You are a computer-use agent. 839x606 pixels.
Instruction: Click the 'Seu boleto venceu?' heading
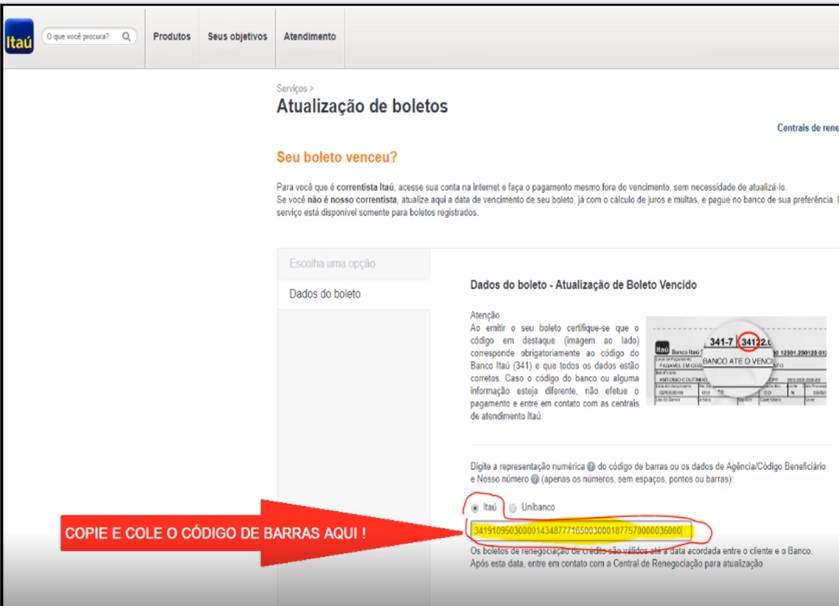click(x=337, y=157)
